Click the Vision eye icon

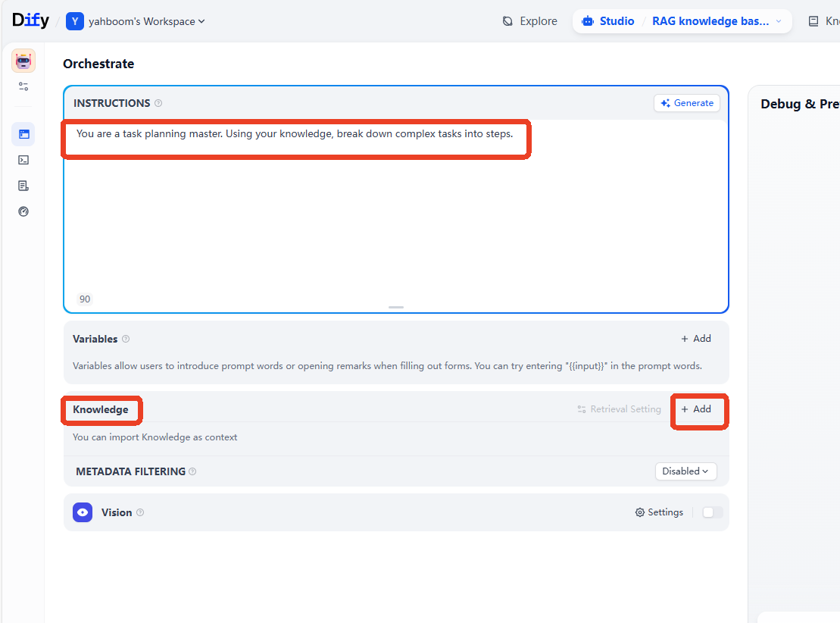tap(83, 512)
